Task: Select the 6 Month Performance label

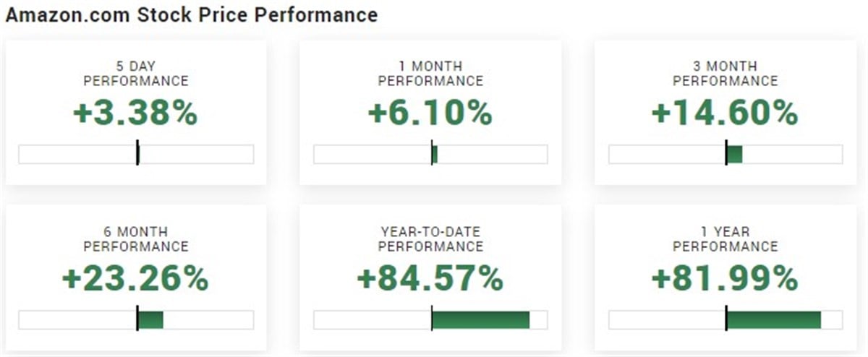Action: (136, 239)
